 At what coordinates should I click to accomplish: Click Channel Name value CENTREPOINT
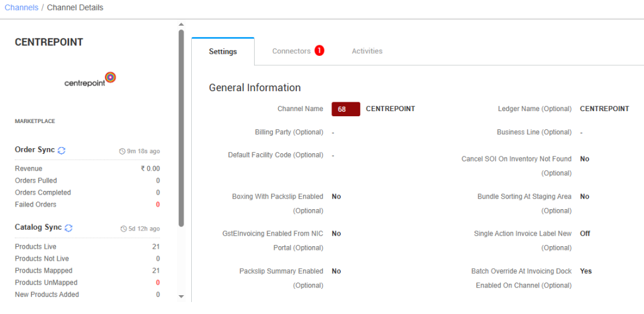(x=390, y=109)
